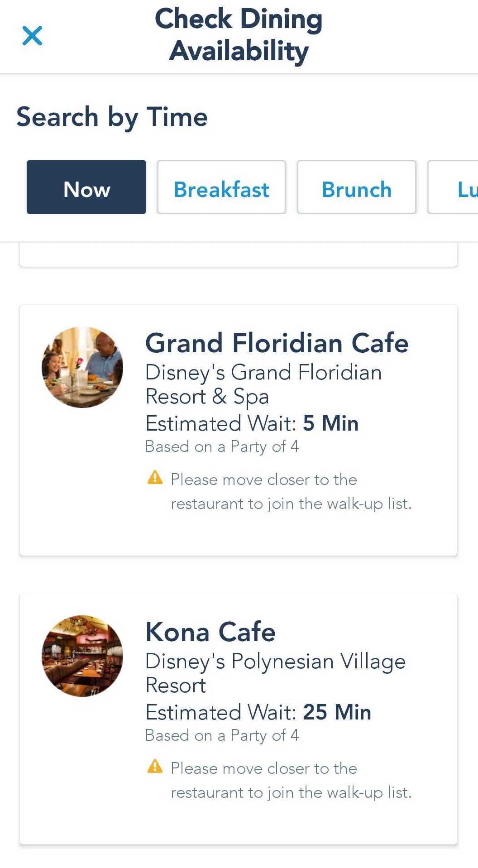Tap the Grand Floridian Cafe title
Screen dimensions: 478x868
tap(277, 343)
